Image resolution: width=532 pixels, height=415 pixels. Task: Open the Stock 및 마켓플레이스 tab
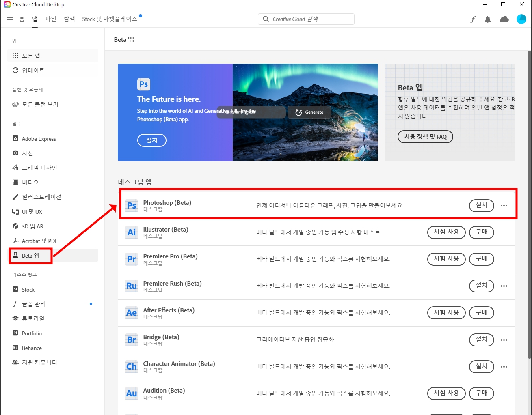click(110, 19)
